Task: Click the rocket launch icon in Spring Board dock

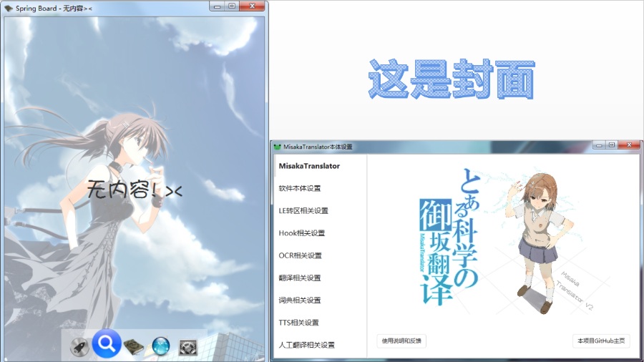Action: pyautogui.click(x=79, y=347)
